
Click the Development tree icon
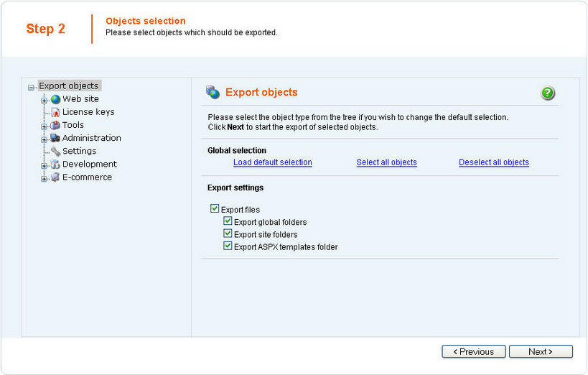[55, 165]
